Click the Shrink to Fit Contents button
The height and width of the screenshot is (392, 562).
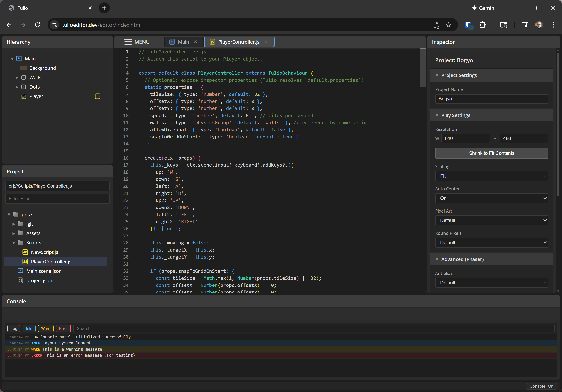491,153
